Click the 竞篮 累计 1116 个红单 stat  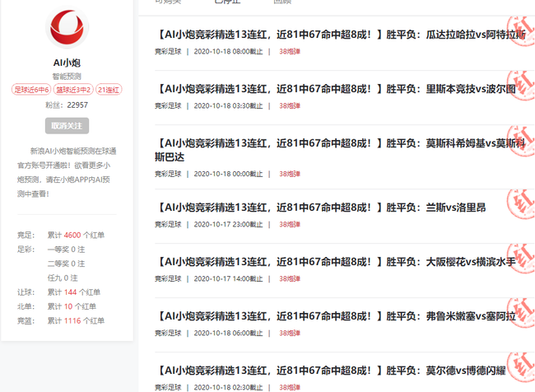(61, 321)
